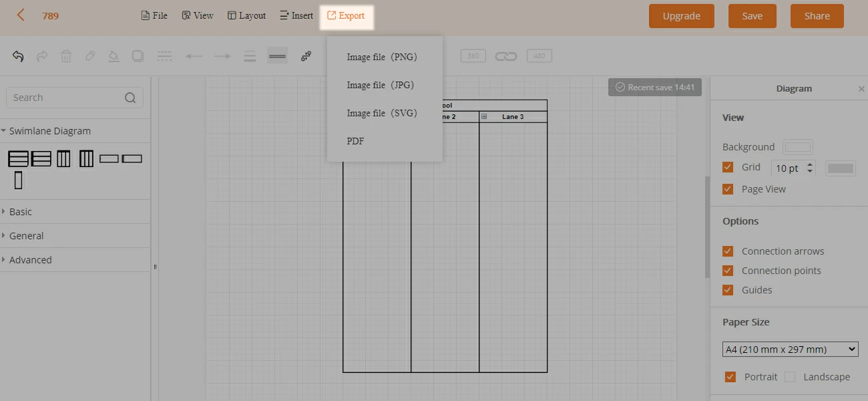Export the diagram as PDF
Screen dimensions: 868x401
(x=355, y=141)
